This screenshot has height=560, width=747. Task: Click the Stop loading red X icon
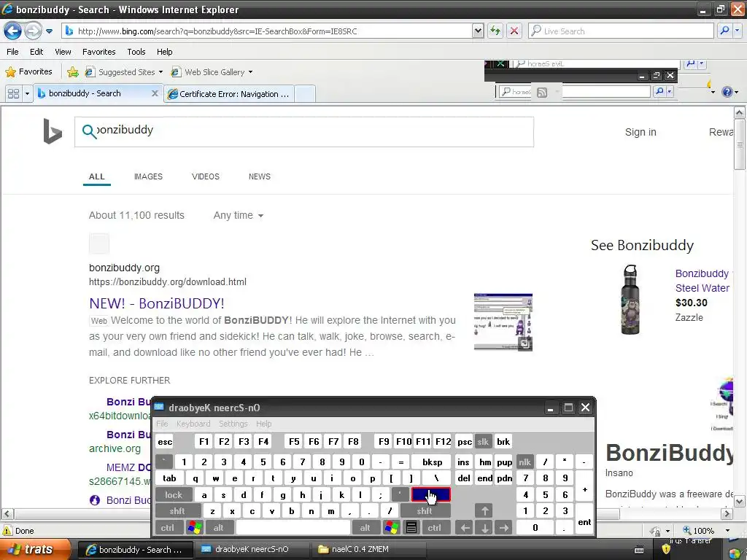[x=514, y=31]
